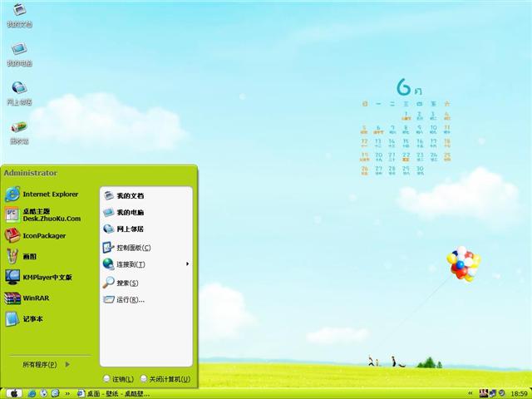This screenshot has width=532, height=399.
Task: Open the My Computer (我的电脑) desktop icon
Action: click(x=19, y=54)
